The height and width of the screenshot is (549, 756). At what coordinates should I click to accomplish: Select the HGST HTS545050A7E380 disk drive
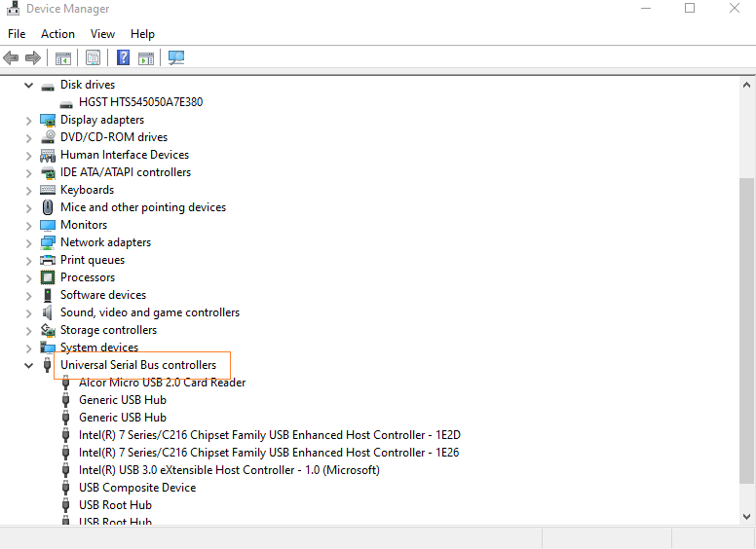tap(140, 102)
